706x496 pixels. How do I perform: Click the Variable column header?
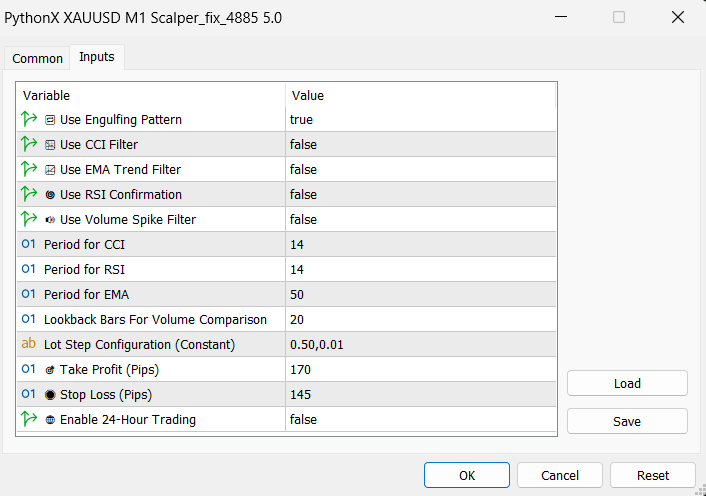(x=150, y=95)
